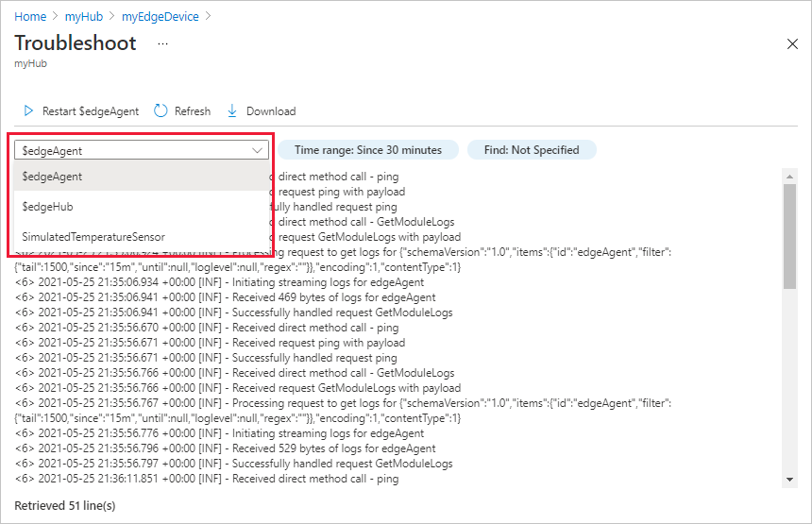Choose $edgeHub in the dropdown list
Image resolution: width=812 pixels, height=524 pixels.
click(x=48, y=207)
